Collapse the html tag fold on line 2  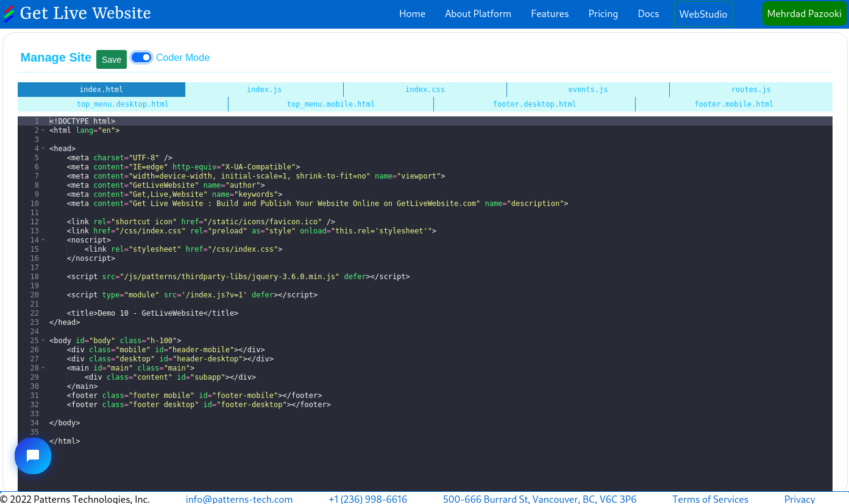point(43,130)
